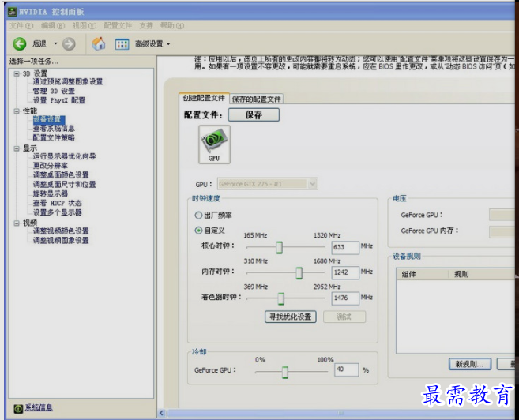Click the 核心时钟 slider handle

(279, 247)
